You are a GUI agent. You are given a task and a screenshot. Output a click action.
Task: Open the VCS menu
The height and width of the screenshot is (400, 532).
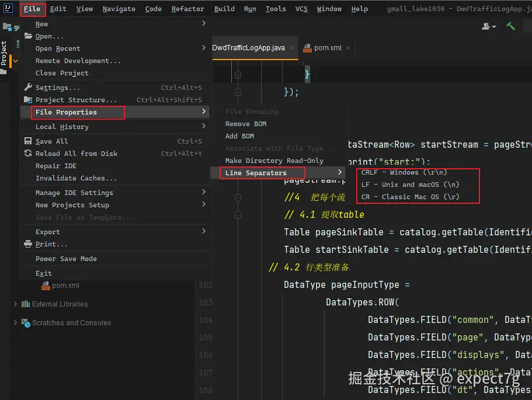[301, 9]
